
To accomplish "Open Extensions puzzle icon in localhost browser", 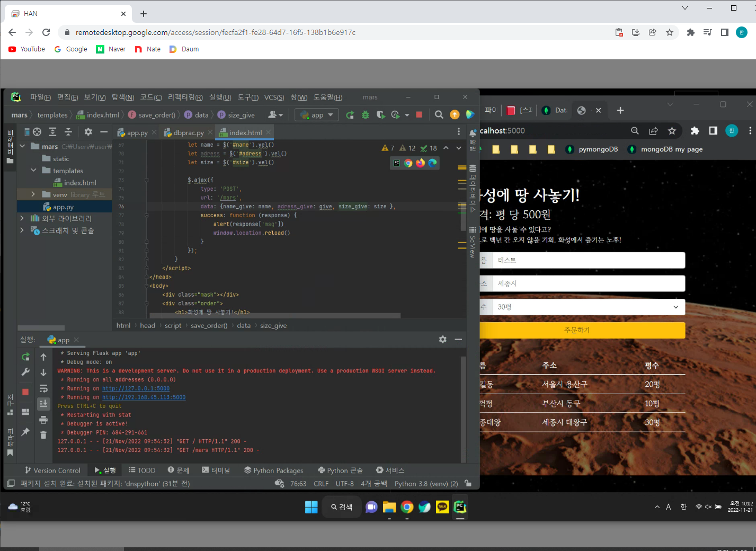I will coord(695,131).
